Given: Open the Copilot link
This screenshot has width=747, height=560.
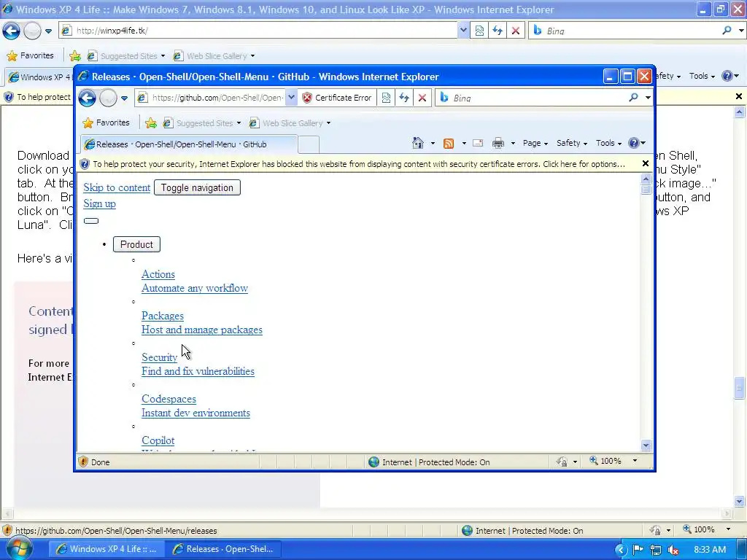Looking at the screenshot, I should [158, 440].
